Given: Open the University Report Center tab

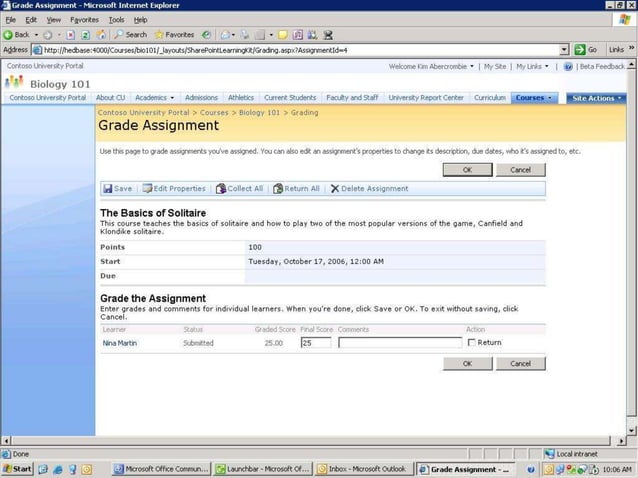Looking at the screenshot, I should pos(426,98).
